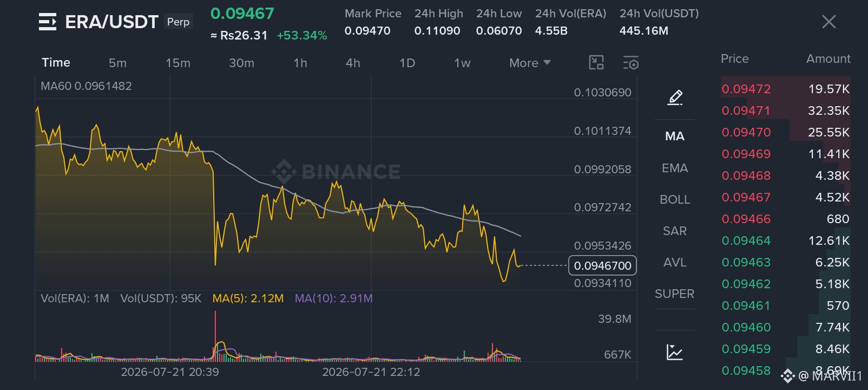Select ask price 0.09470 in order book

tap(746, 132)
